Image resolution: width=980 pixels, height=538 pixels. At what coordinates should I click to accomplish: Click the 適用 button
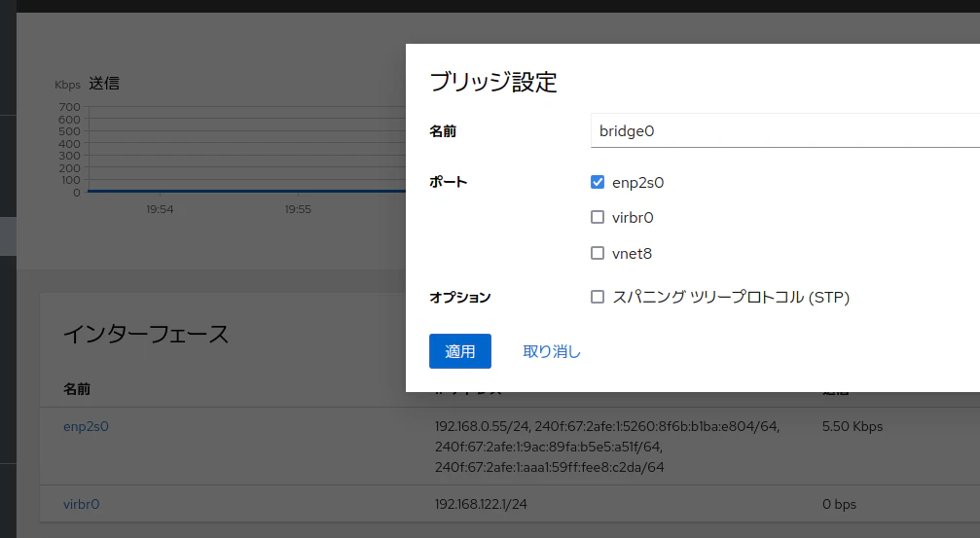tap(460, 351)
